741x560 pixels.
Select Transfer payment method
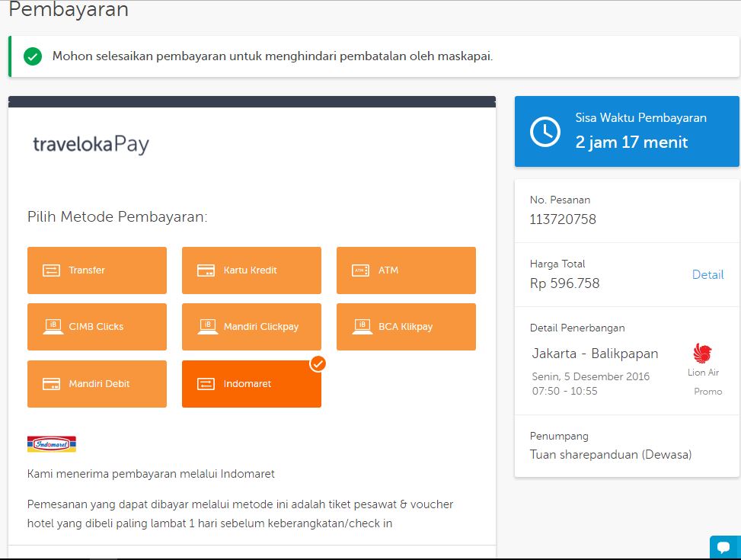pyautogui.click(x=97, y=270)
